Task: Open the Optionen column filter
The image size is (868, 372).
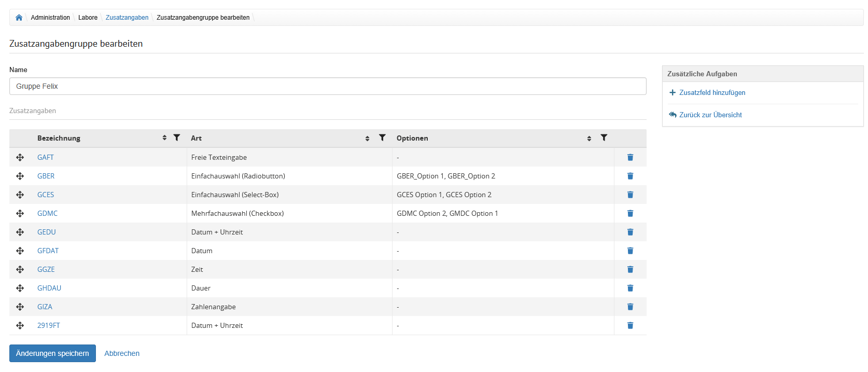Action: pyautogui.click(x=604, y=137)
